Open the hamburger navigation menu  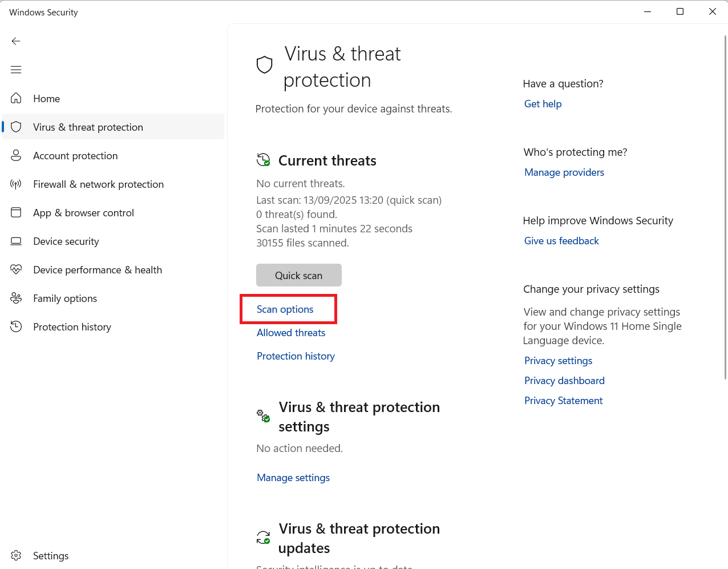16,69
